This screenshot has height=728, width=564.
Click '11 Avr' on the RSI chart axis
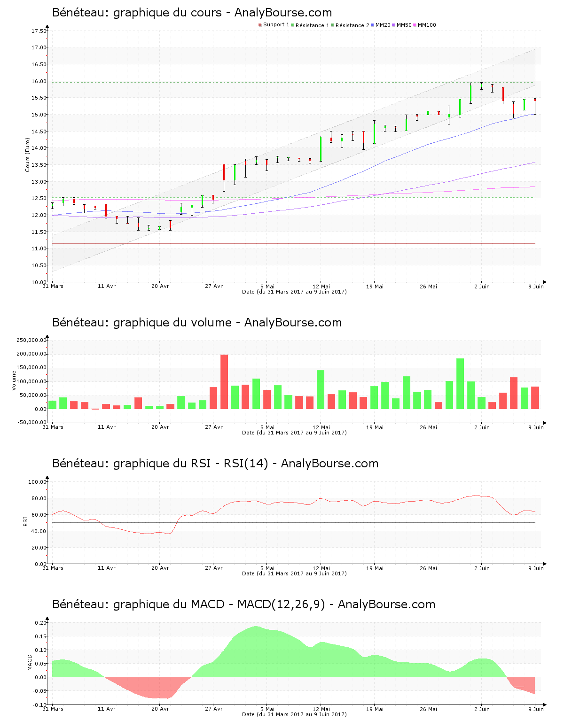click(107, 568)
